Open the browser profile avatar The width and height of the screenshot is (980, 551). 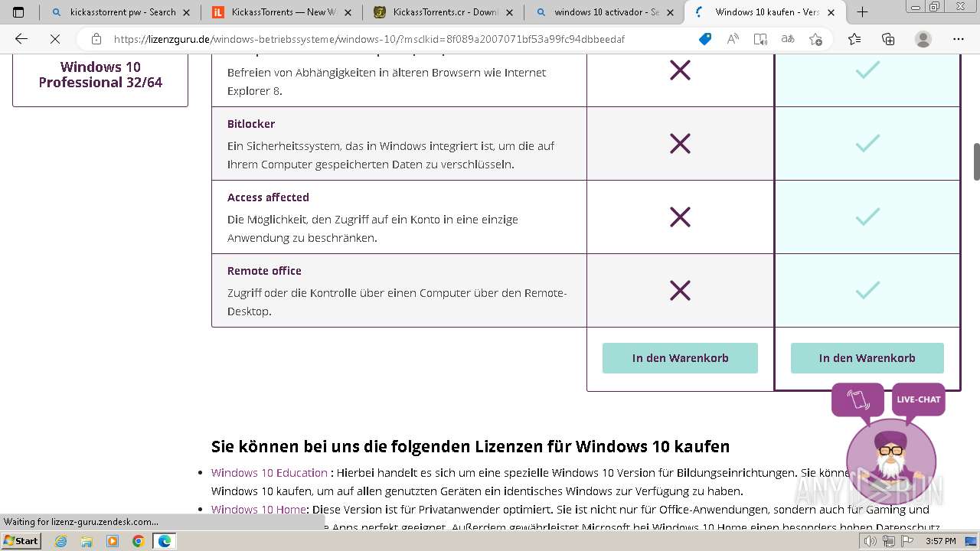pyautogui.click(x=923, y=39)
